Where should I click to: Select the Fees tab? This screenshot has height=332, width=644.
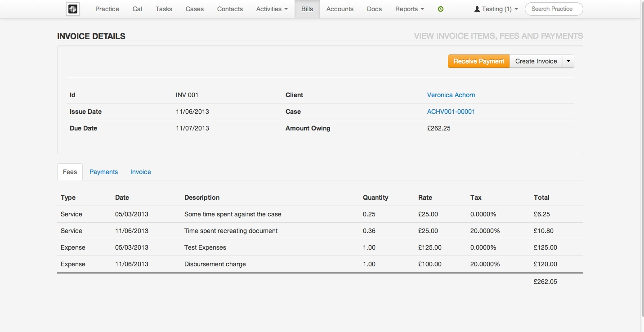click(x=70, y=172)
